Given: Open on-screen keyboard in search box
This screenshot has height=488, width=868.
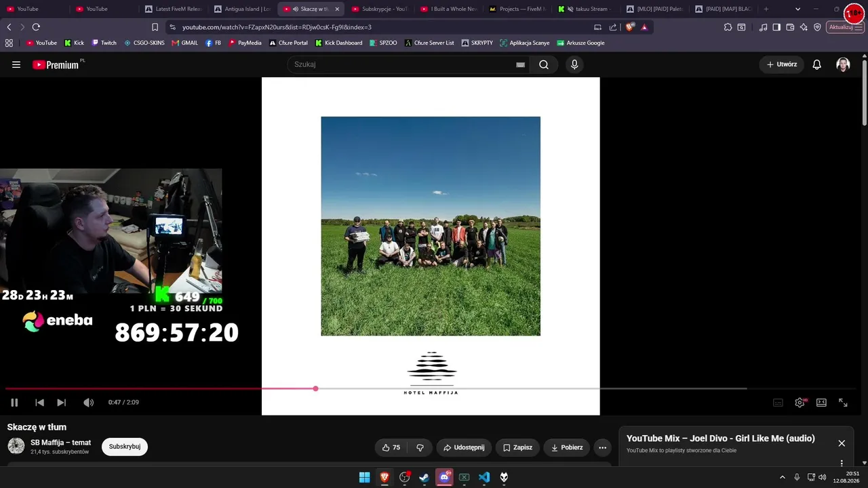Looking at the screenshot, I should tap(520, 65).
